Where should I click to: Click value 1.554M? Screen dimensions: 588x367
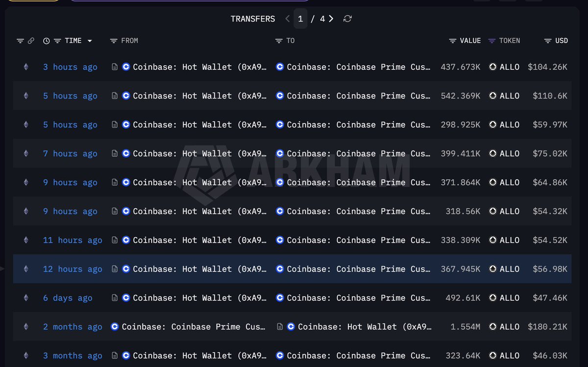[465, 327]
